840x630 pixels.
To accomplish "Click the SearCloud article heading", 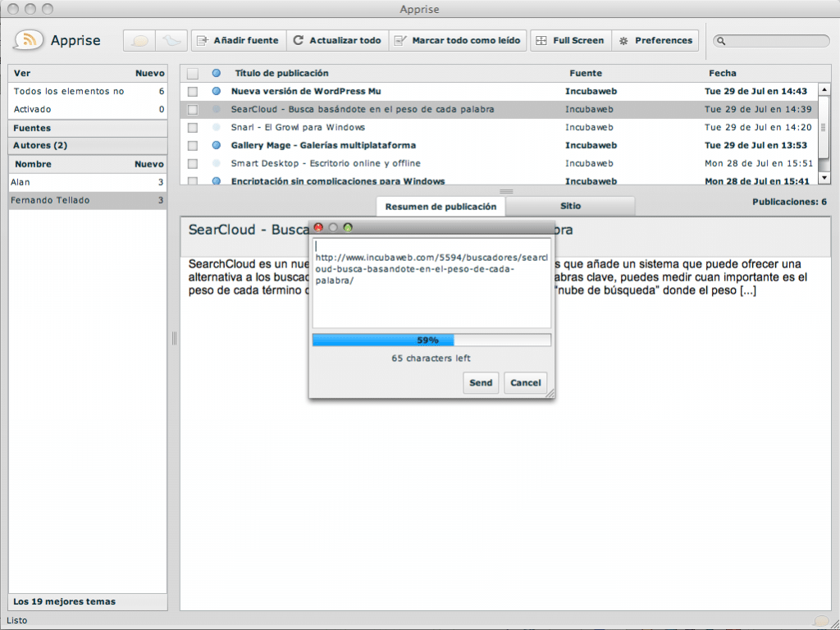I will [381, 230].
